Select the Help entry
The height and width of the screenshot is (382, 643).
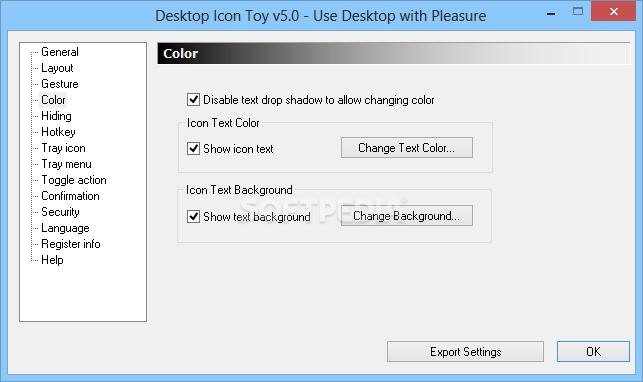coord(52,260)
